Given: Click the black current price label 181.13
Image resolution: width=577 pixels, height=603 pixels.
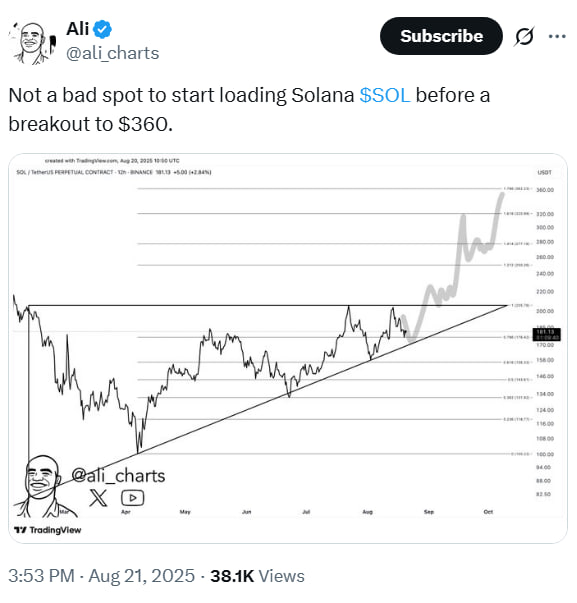Looking at the screenshot, I should (546, 335).
